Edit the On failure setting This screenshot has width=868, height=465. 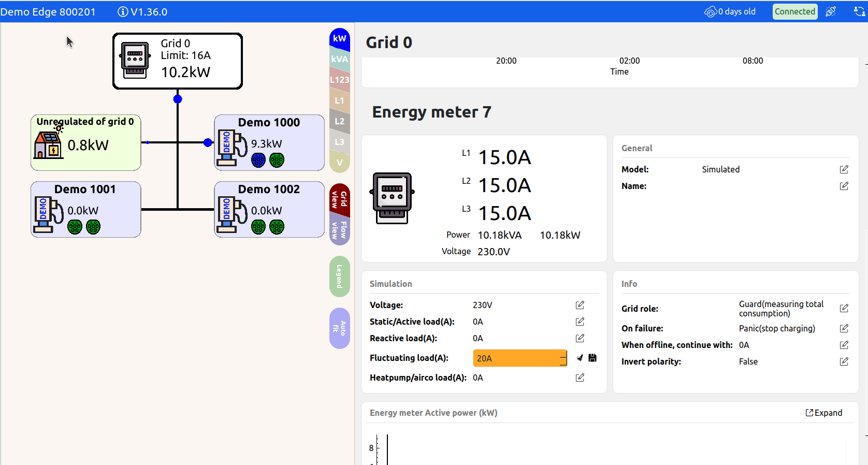click(844, 328)
